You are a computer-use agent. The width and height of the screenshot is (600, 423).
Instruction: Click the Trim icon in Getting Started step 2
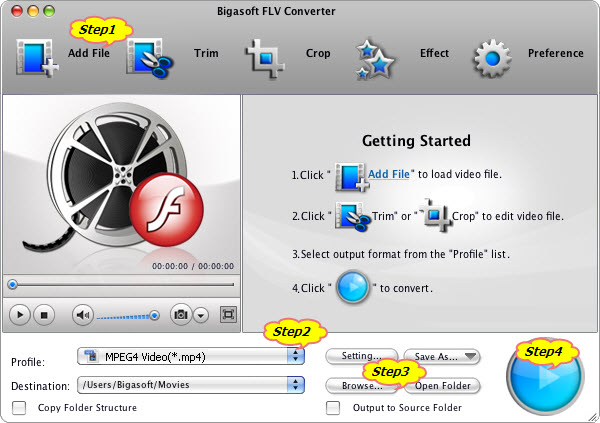352,217
